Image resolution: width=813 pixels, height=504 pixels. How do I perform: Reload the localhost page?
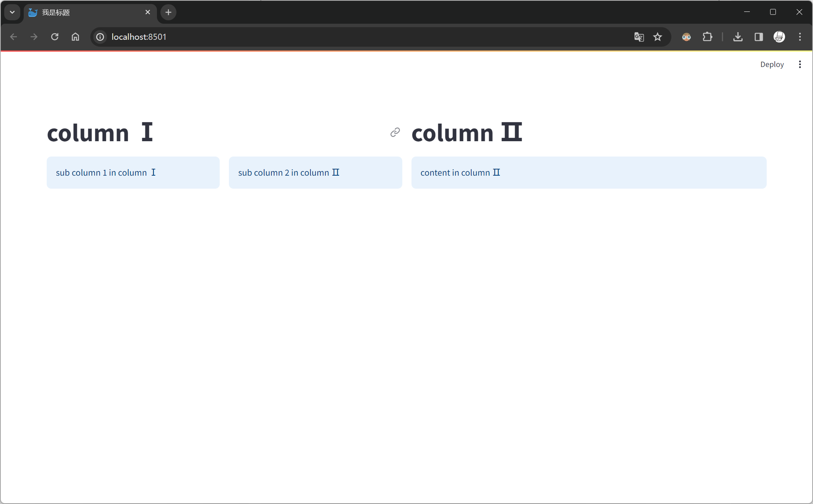tap(55, 37)
